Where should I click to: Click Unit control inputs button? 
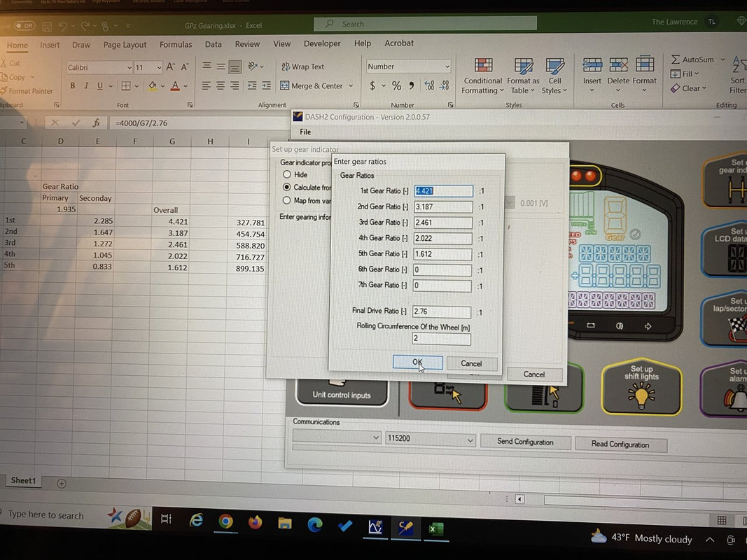click(x=342, y=393)
